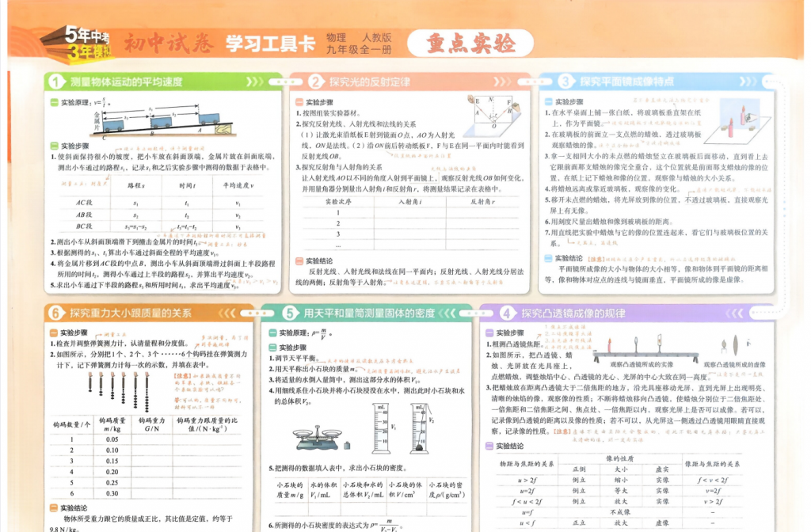Viewport: 811px width, 532px height.
Task: Click the u=2f table cell
Action: point(527,491)
